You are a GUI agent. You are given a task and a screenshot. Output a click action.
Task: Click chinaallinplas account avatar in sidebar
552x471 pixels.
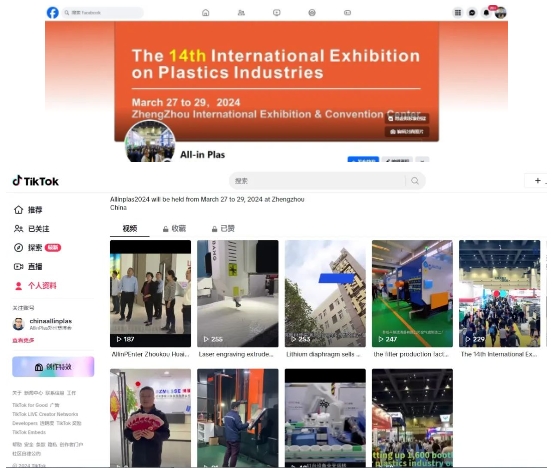18,324
